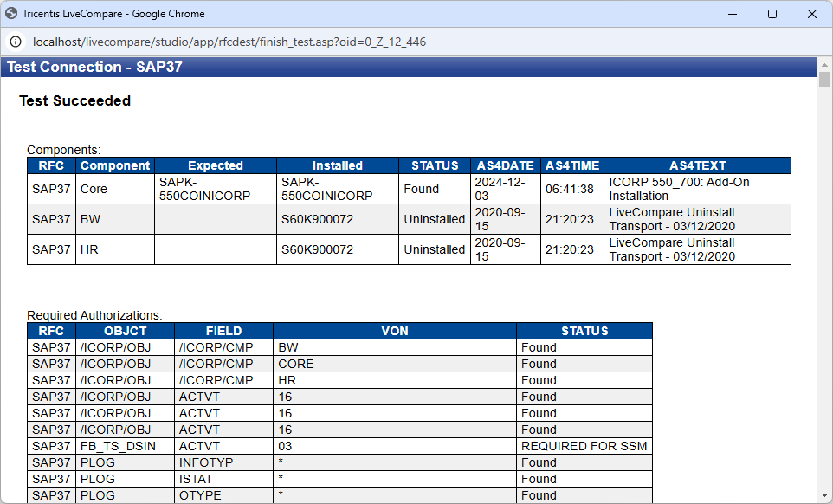Click VON value 'CORE' cell
This screenshot has height=504, width=833.
(395, 364)
